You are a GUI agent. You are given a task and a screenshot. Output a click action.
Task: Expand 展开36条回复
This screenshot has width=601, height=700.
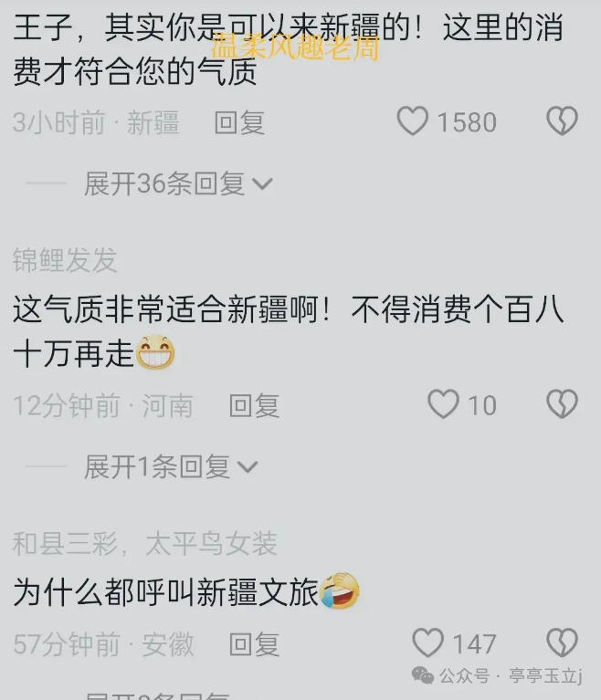178,183
